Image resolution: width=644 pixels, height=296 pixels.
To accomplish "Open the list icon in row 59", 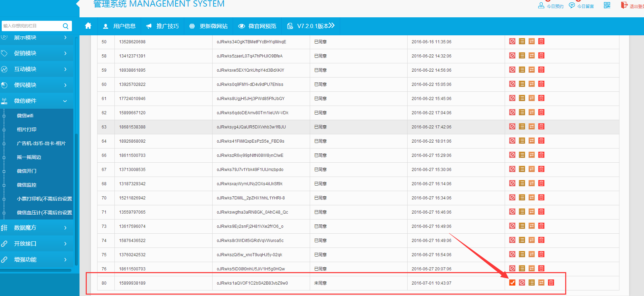I will coord(522,70).
